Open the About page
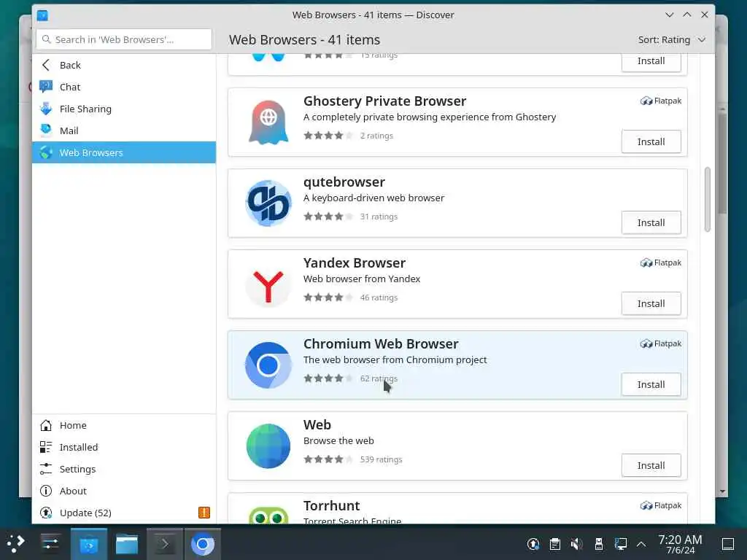 (124, 491)
